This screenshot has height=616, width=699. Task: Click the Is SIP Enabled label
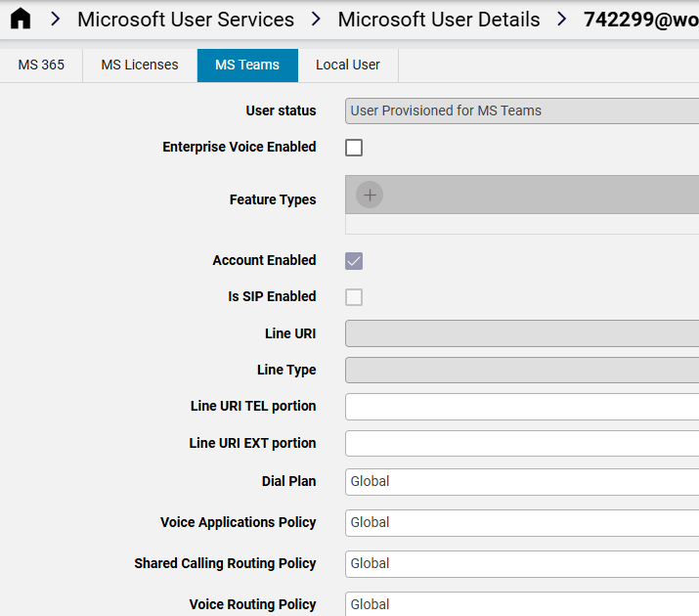tap(272, 296)
